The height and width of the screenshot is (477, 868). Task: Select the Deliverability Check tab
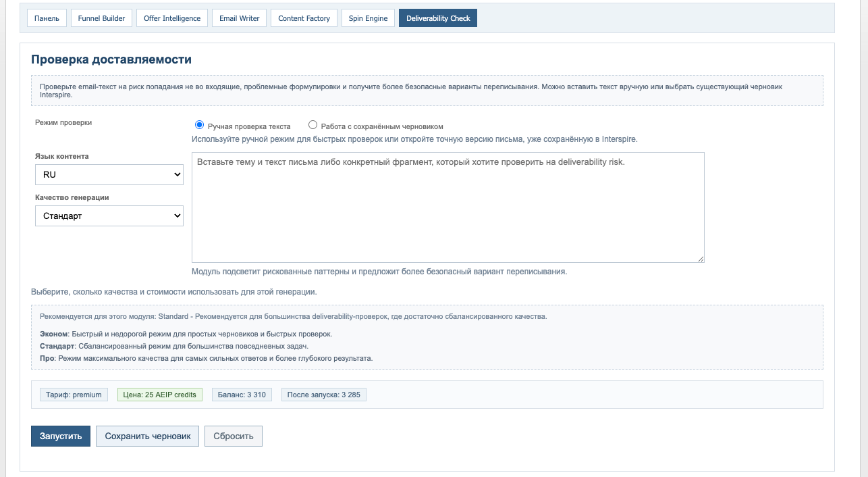437,18
